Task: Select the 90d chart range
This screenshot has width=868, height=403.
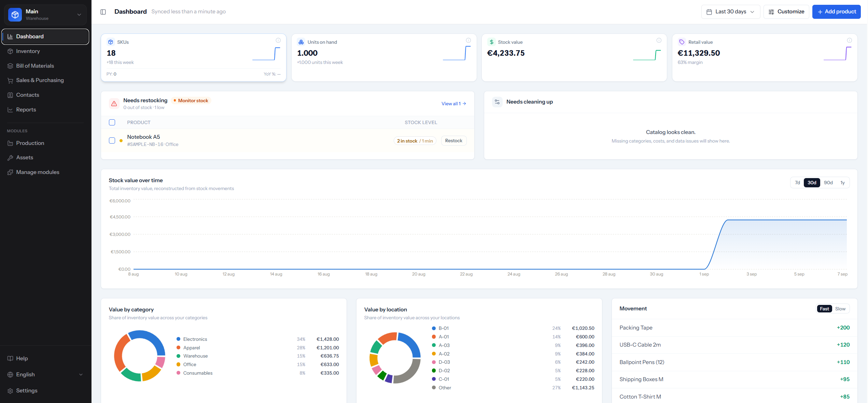Action: [x=828, y=183]
